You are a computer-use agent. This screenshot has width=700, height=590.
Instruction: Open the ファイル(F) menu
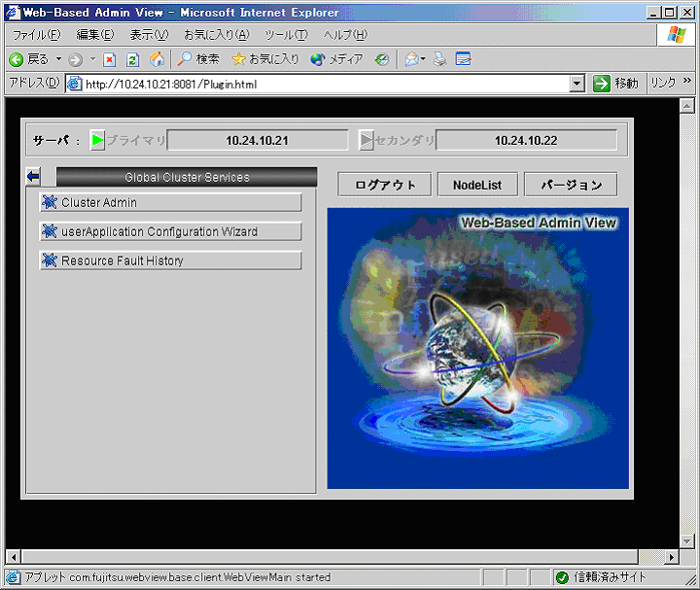coord(37,34)
